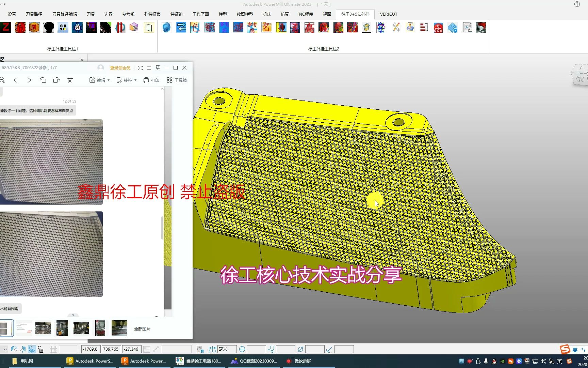Viewport: 588px width, 368px height.
Task: Toggle the status bar grid icon
Action: 54,349
